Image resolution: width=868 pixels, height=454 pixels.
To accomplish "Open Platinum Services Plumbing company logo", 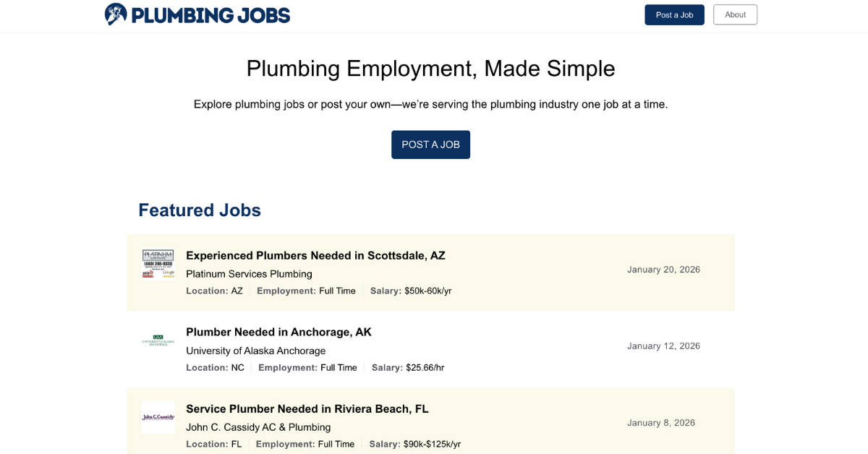I will pyautogui.click(x=158, y=264).
